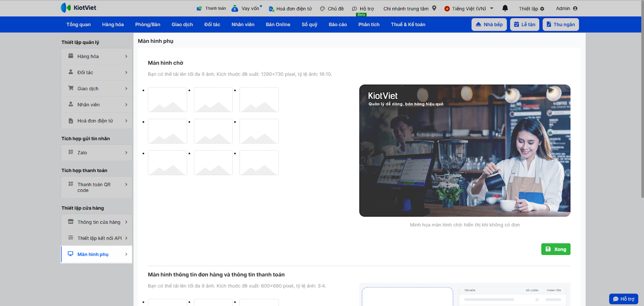Click the store icon beside Thông tin cửa hàng
Image resolution: width=644 pixels, height=306 pixels.
(x=71, y=222)
